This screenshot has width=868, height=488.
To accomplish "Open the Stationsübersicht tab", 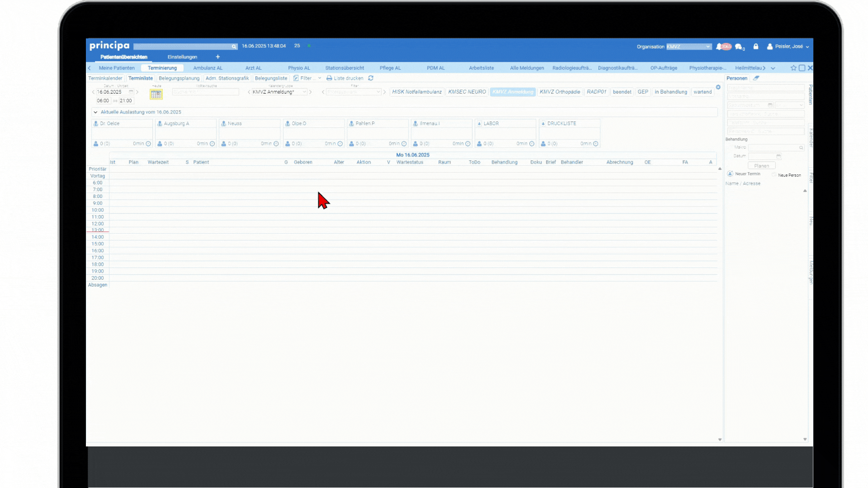I will click(344, 68).
